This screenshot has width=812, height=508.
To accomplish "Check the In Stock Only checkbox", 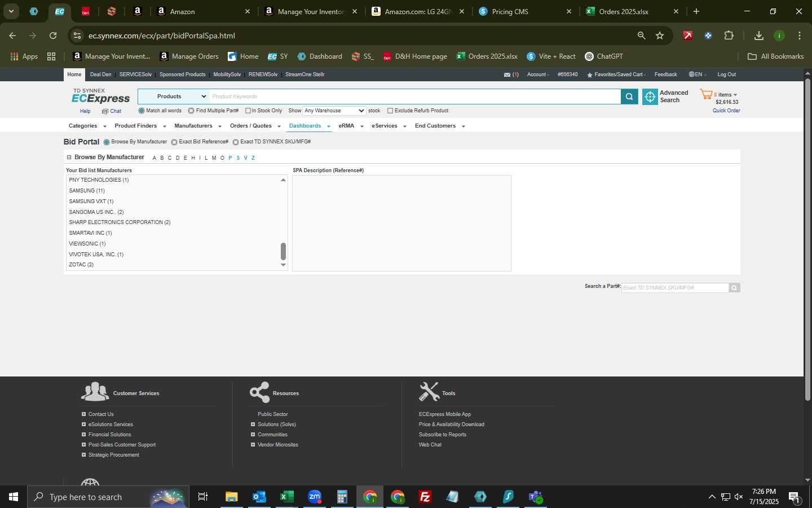I will click(x=248, y=111).
